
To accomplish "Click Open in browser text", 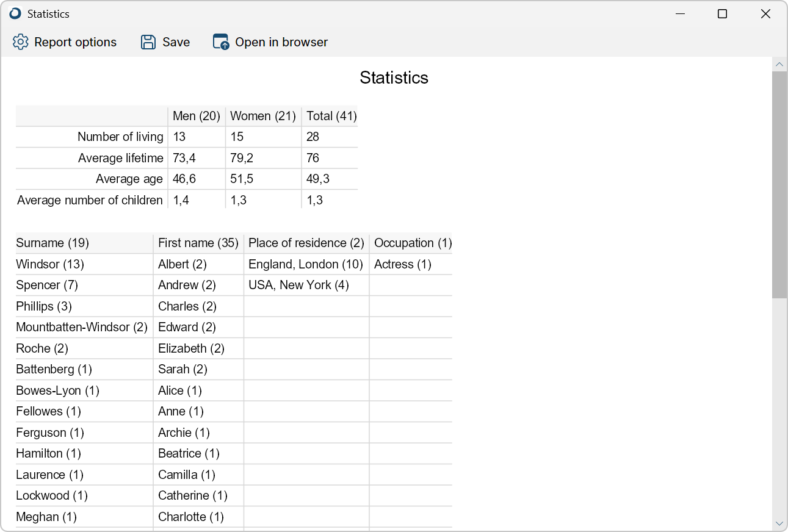I will click(281, 42).
